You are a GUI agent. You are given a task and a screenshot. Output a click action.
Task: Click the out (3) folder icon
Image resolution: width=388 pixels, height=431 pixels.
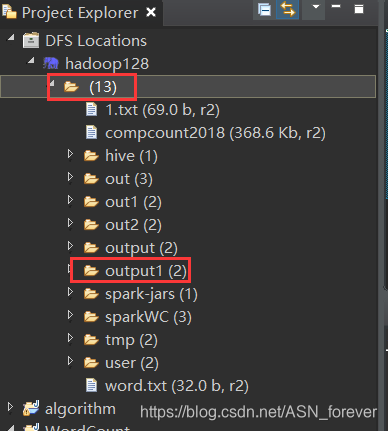(91, 179)
